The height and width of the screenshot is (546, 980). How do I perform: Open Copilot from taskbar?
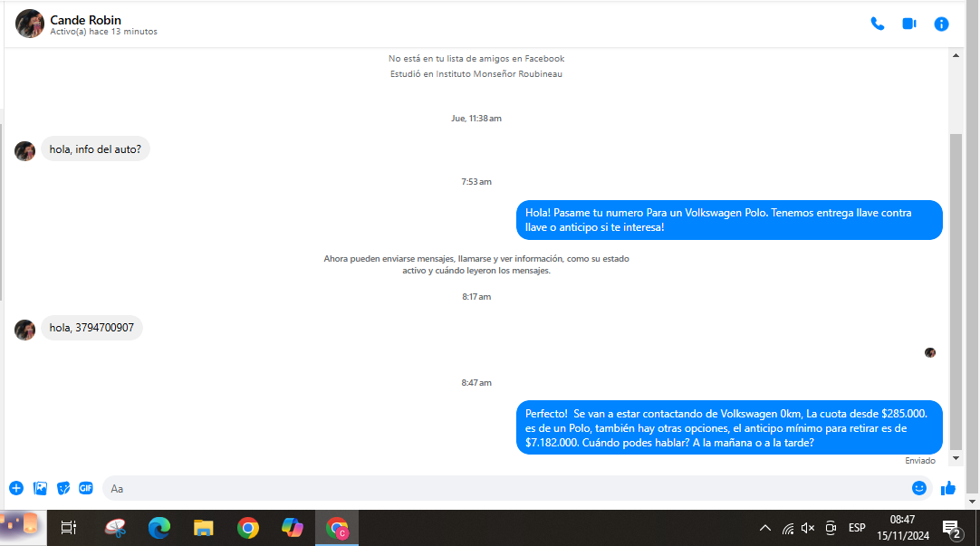click(x=292, y=528)
